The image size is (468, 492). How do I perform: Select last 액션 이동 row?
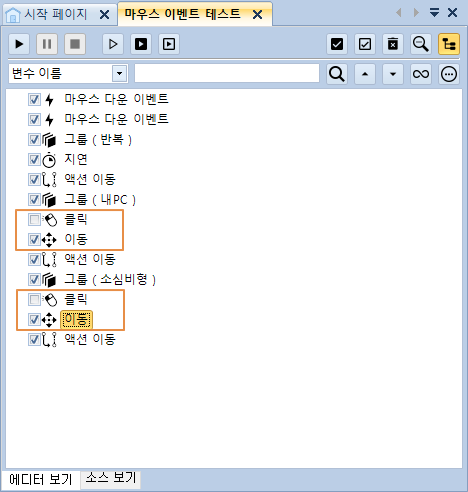(x=90, y=339)
